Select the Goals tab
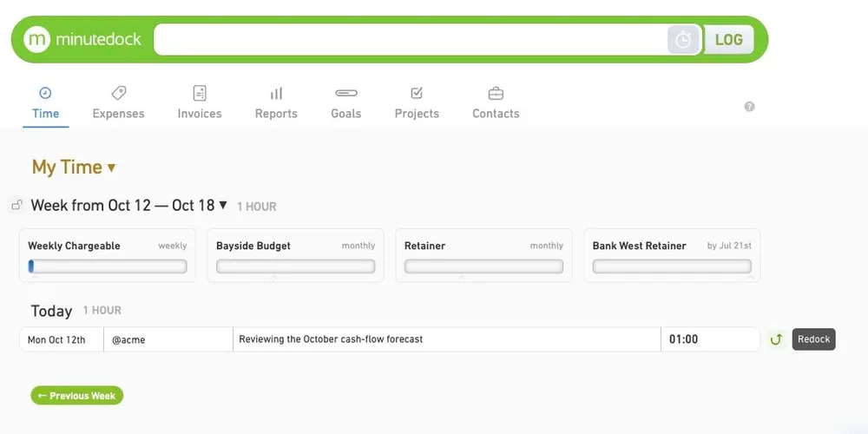 pos(346,103)
